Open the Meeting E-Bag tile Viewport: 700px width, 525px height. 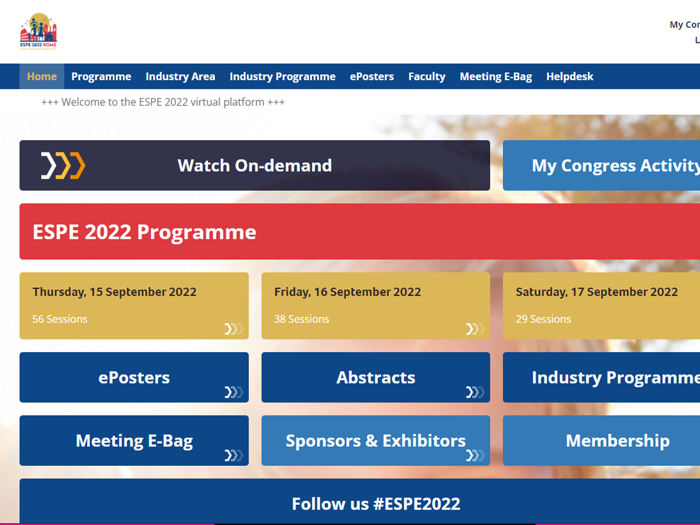(x=134, y=441)
